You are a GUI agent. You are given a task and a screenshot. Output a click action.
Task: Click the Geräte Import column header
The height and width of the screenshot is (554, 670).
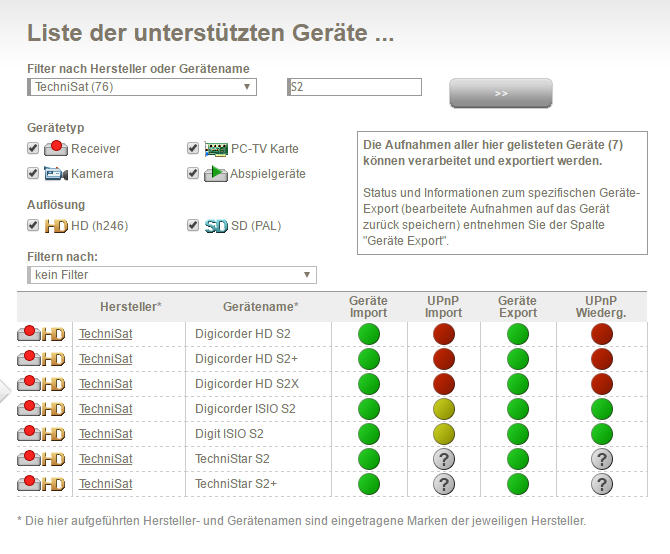tap(368, 307)
